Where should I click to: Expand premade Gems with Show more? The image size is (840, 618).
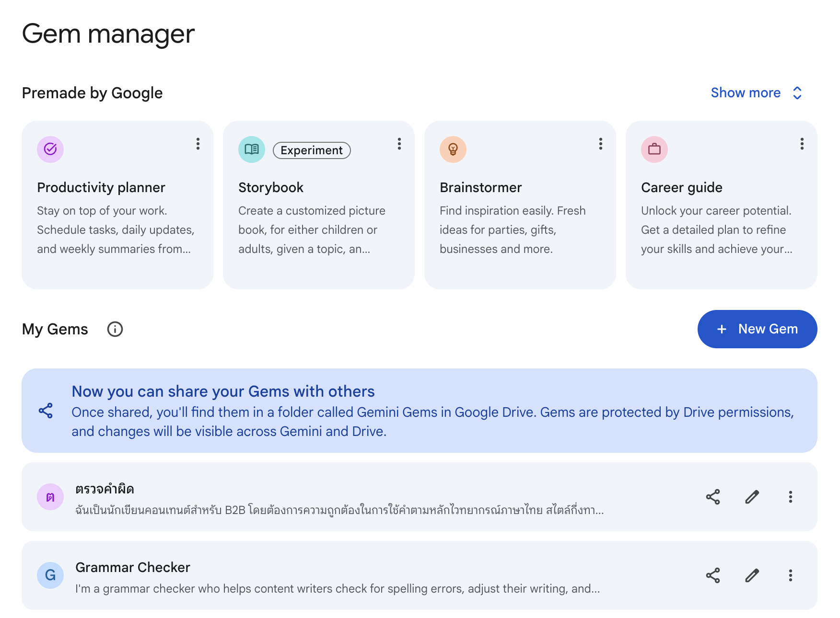(756, 93)
